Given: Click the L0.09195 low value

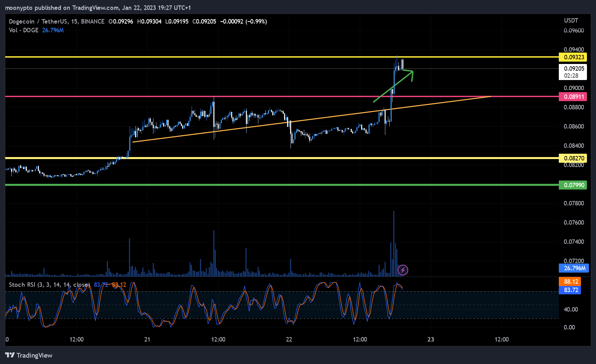Looking at the screenshot, I should coord(177,21).
